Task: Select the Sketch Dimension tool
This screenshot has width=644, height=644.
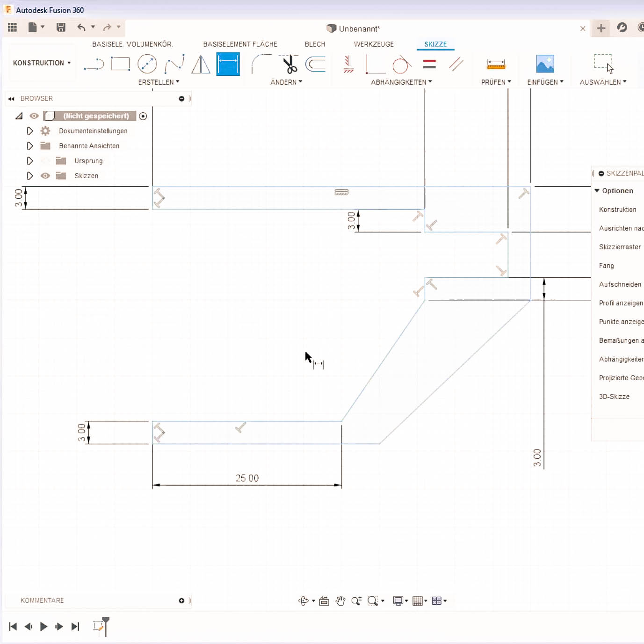Action: coord(228,64)
